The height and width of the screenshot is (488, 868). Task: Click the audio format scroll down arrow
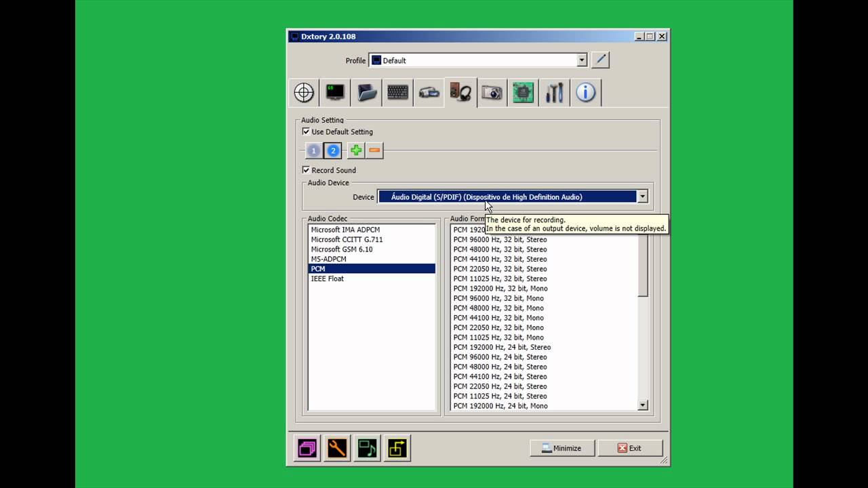click(x=643, y=405)
